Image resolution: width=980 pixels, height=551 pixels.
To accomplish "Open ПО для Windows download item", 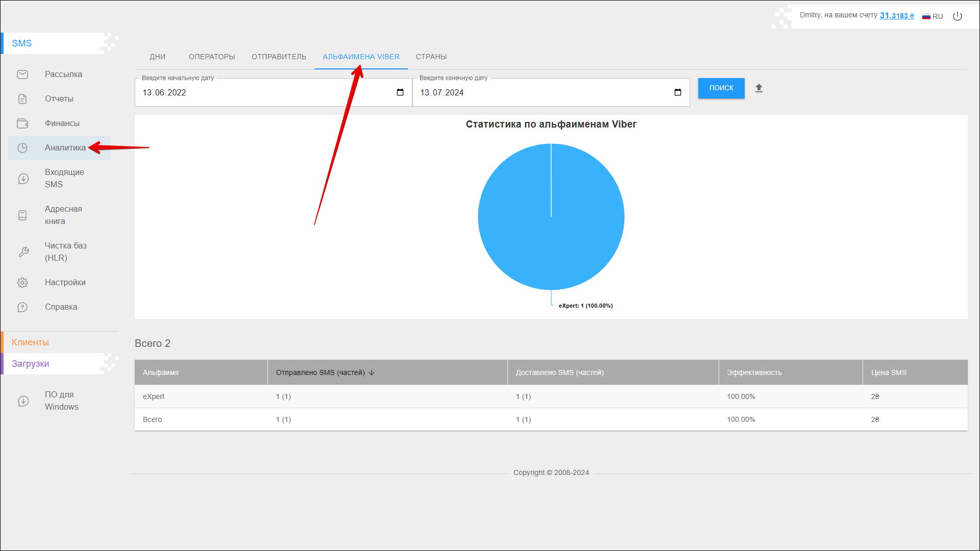I will (x=61, y=400).
